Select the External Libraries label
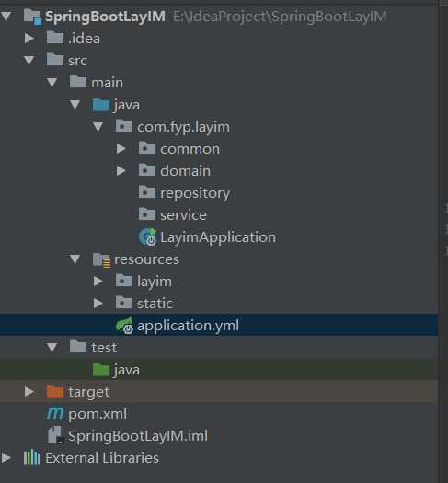This screenshot has width=448, height=483. [102, 458]
